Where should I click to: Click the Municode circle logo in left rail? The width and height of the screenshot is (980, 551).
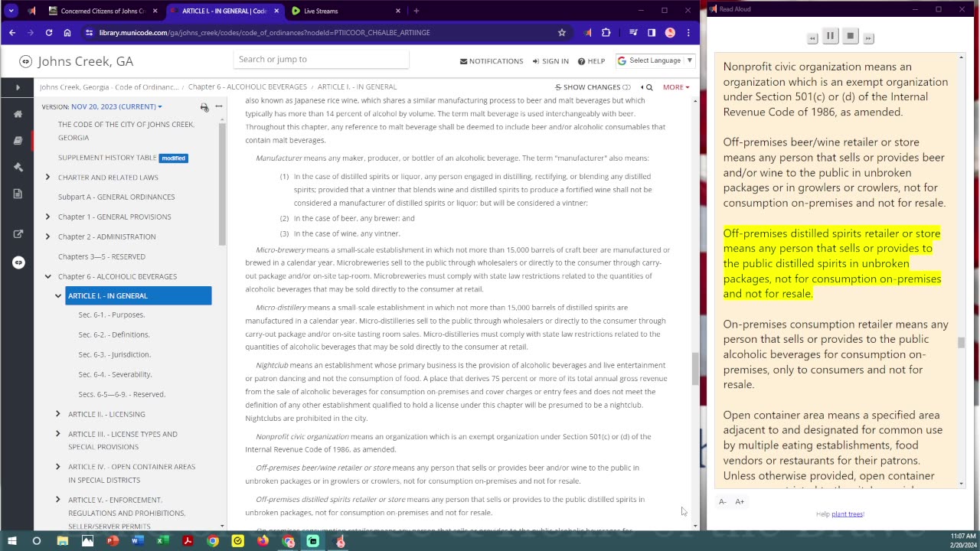[18, 262]
